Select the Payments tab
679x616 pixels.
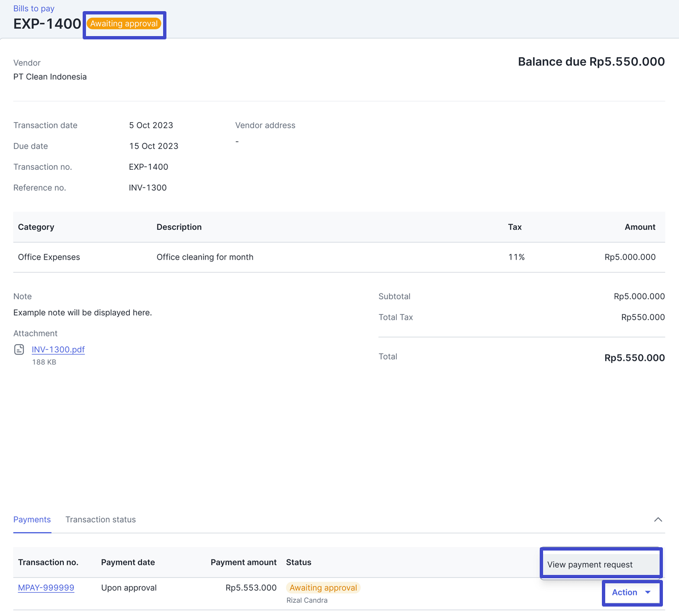[x=32, y=519]
